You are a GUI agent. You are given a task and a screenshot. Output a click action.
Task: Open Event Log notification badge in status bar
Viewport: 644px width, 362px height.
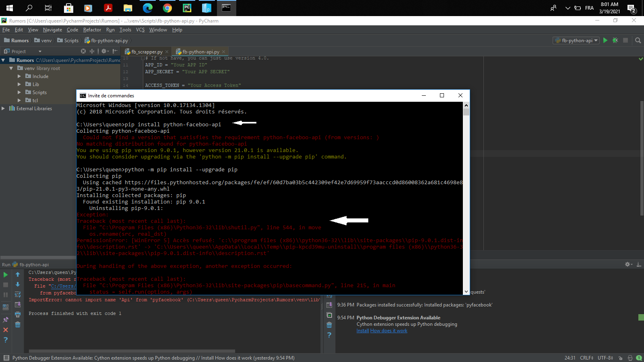pyautogui.click(x=639, y=358)
